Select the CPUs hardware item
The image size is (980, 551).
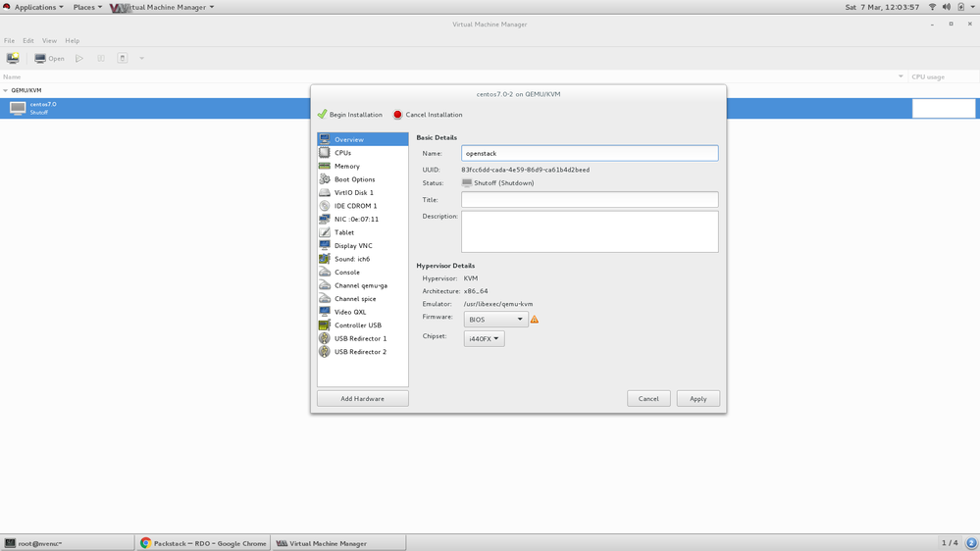click(x=342, y=153)
